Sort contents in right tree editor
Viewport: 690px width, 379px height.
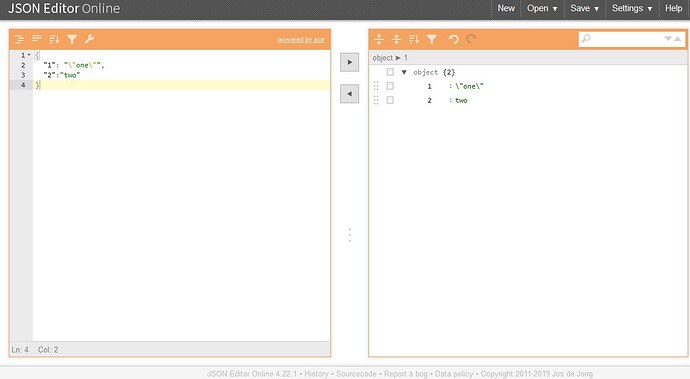click(414, 39)
